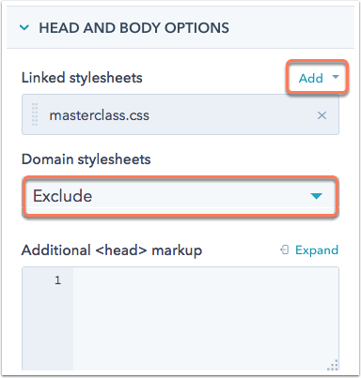Click the Expand link for head markup

pyautogui.click(x=316, y=250)
